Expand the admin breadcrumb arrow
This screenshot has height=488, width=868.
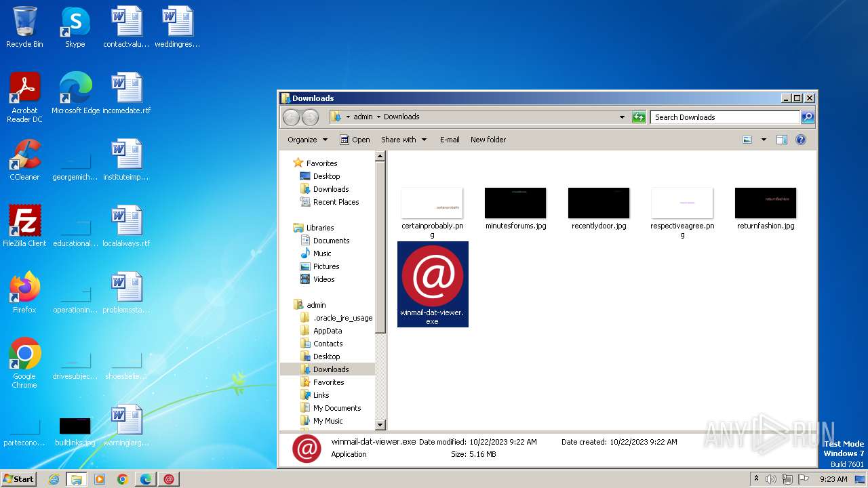378,117
